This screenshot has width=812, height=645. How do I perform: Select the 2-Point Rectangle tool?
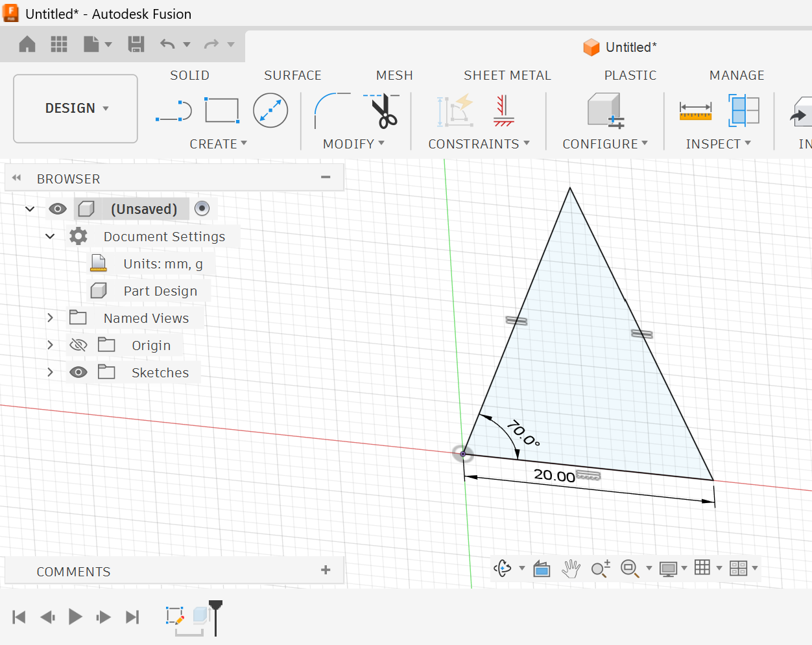(x=222, y=110)
